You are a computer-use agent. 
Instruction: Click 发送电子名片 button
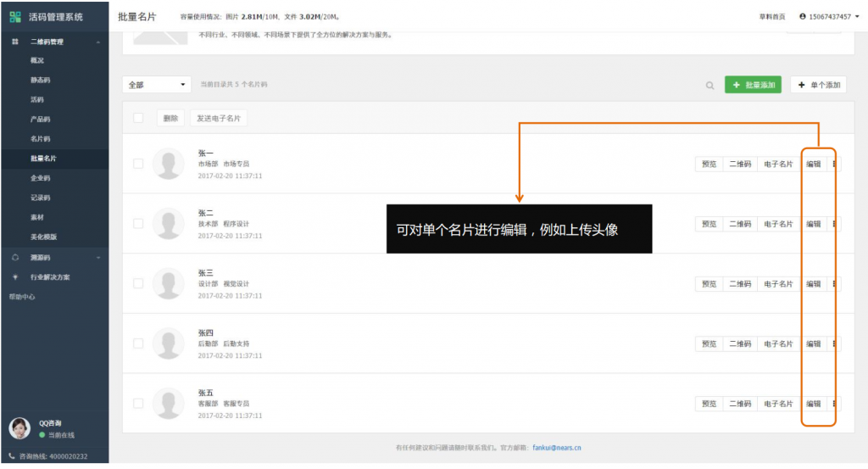click(x=219, y=118)
